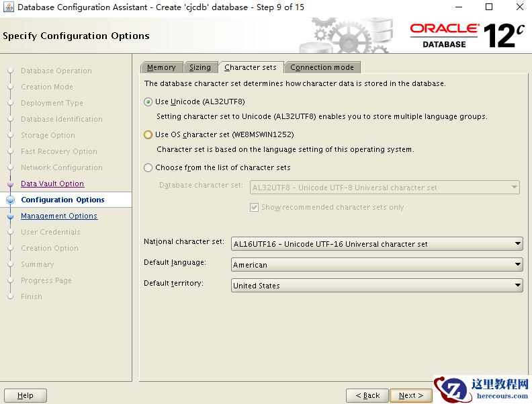Select the Character sets tab
532x404 pixels.
251,67
